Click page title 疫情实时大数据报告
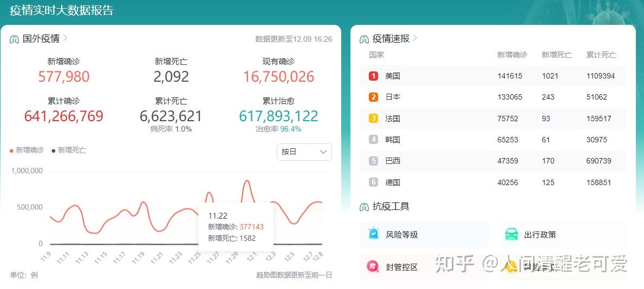Image resolution: width=644 pixels, height=289 pixels. (62, 10)
